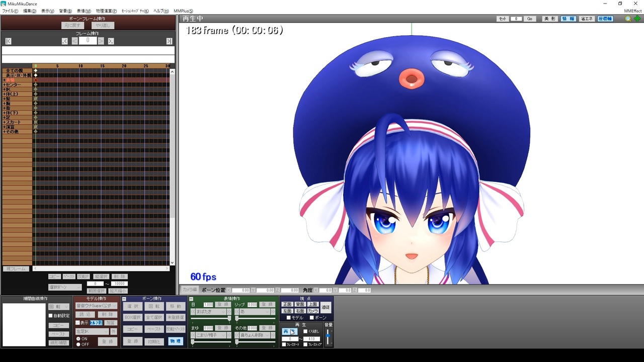The image size is (644, 362).
Task: Click the other morph previous (<<) arrow
Action: point(236,335)
